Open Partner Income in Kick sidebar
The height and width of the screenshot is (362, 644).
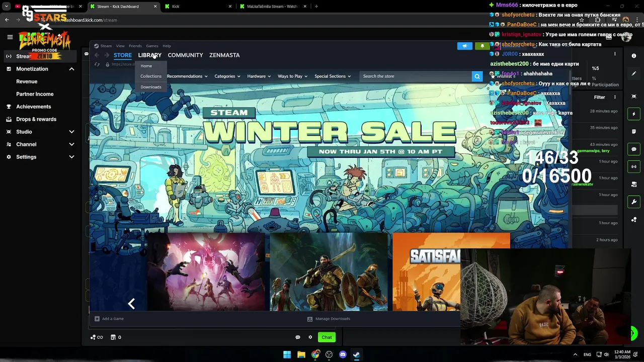(x=35, y=94)
